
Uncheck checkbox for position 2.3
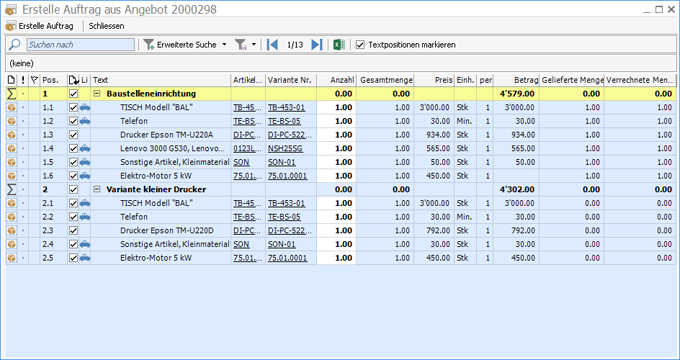pyautogui.click(x=73, y=231)
